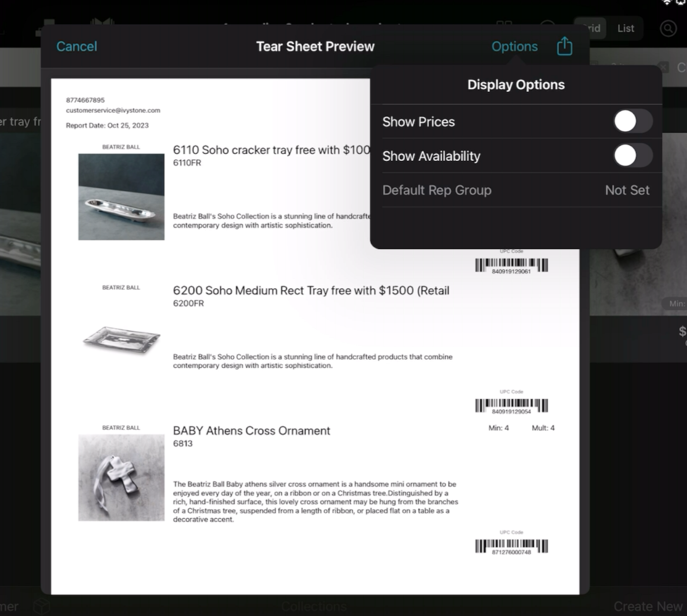Click the Display Options heading
Screen dimensions: 687x616
(516, 85)
